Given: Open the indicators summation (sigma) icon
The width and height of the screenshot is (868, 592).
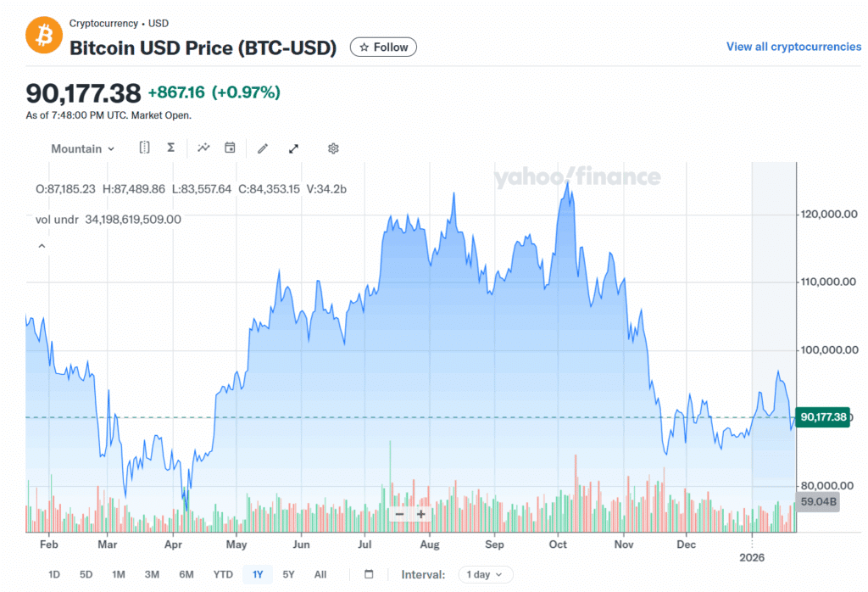Looking at the screenshot, I should (x=170, y=148).
